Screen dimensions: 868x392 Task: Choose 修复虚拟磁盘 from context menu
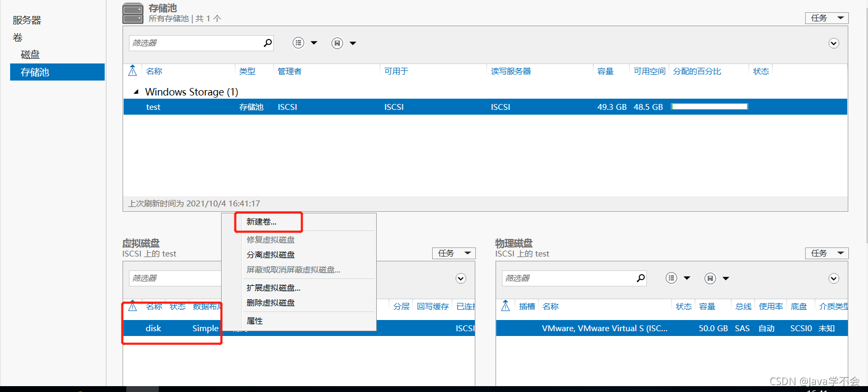(x=271, y=240)
